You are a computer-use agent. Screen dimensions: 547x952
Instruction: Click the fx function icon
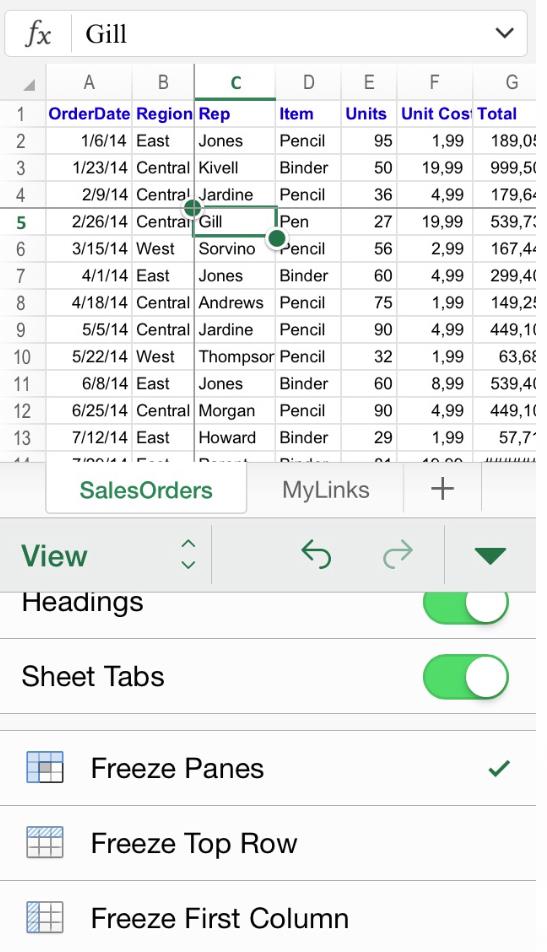coord(38,34)
